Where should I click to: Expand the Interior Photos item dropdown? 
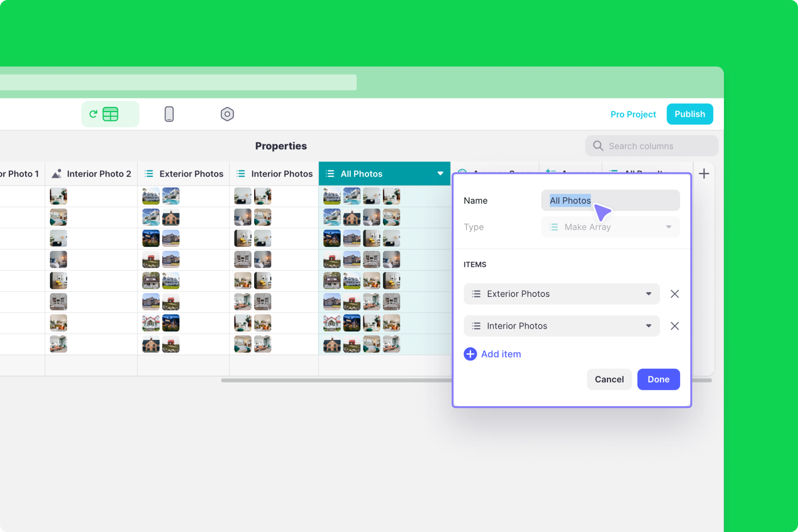tap(648, 326)
